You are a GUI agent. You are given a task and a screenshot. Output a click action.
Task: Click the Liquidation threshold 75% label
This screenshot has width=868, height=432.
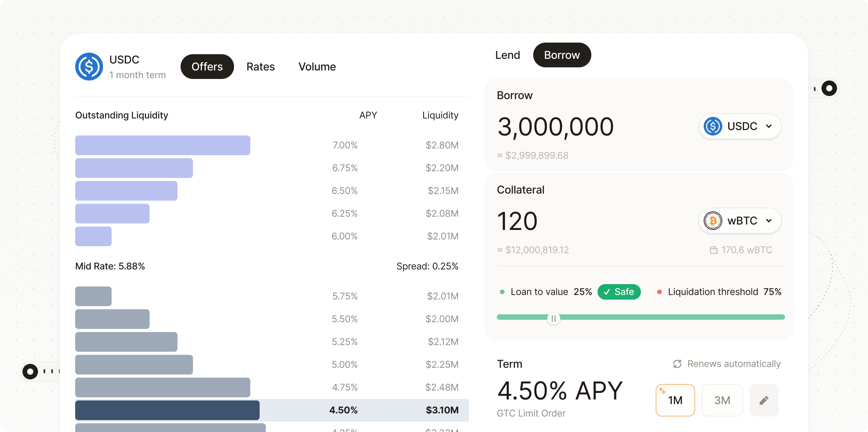[x=725, y=292]
